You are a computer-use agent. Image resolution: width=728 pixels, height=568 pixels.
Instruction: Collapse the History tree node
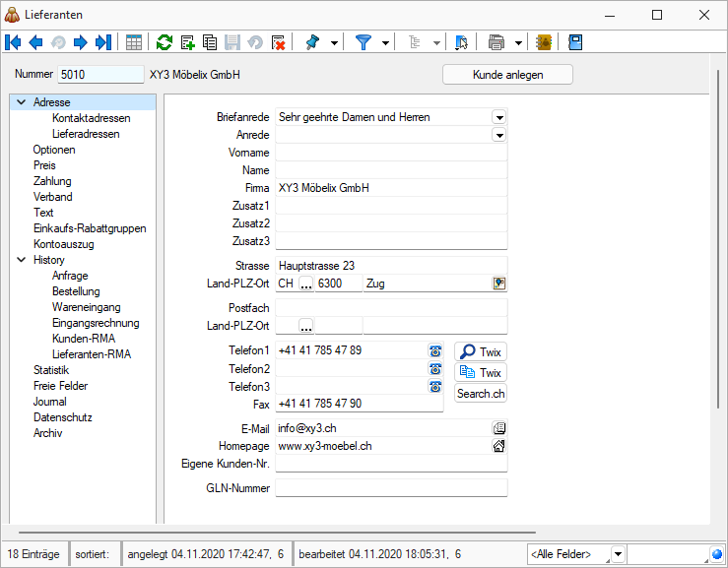(22, 260)
